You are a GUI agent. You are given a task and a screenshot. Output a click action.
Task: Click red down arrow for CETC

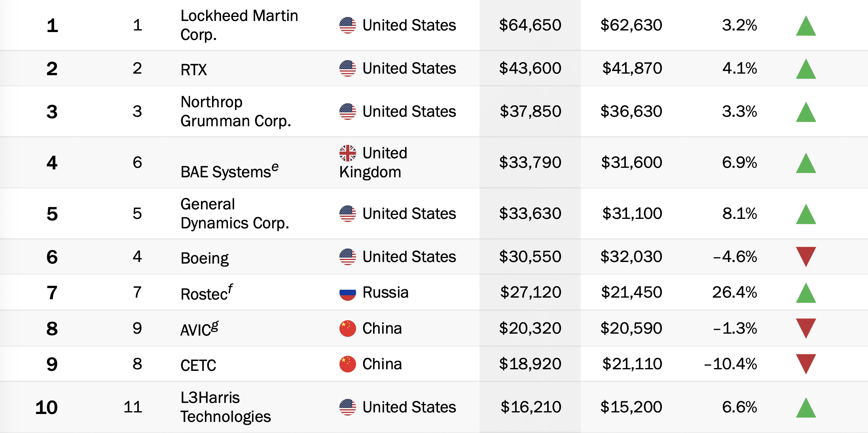tap(806, 364)
